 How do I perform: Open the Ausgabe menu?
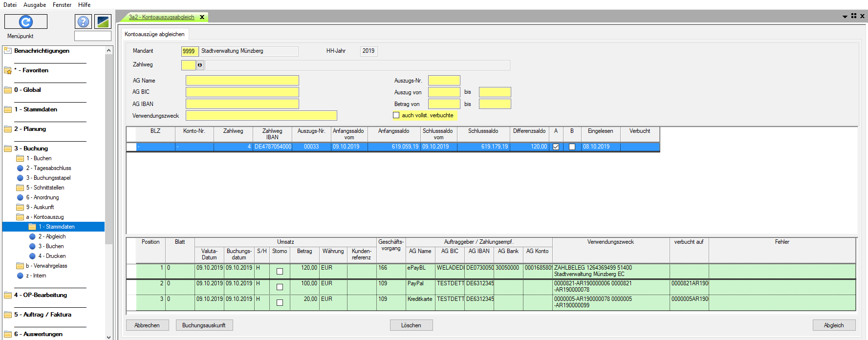tap(35, 5)
